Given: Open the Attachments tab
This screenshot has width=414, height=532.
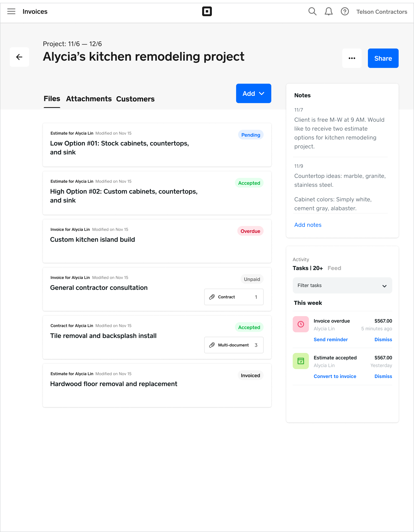Looking at the screenshot, I should click(89, 99).
